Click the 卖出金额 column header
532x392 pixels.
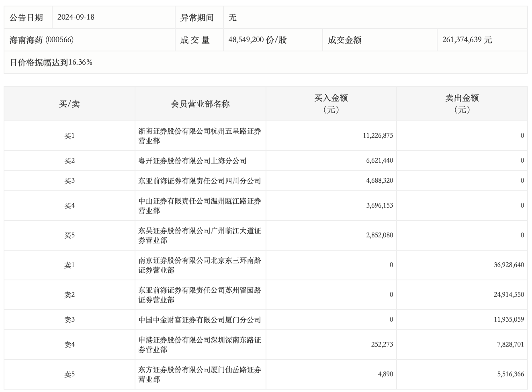pyautogui.click(x=462, y=104)
